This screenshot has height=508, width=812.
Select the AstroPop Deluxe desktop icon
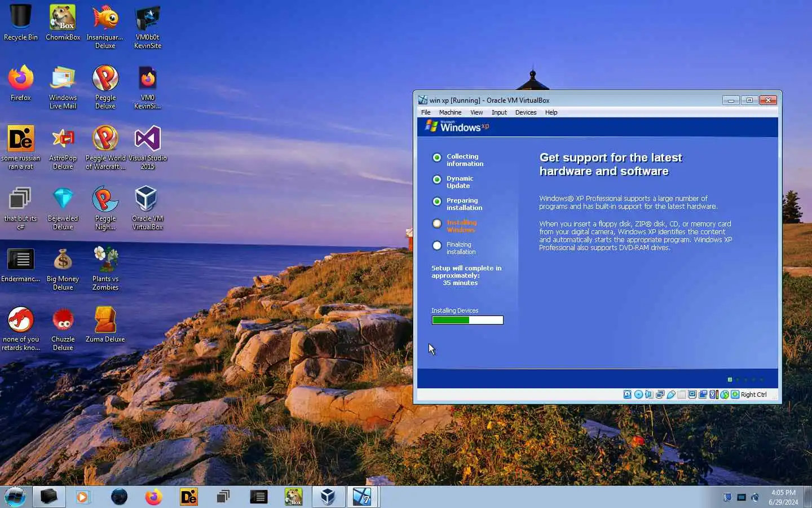pyautogui.click(x=63, y=147)
